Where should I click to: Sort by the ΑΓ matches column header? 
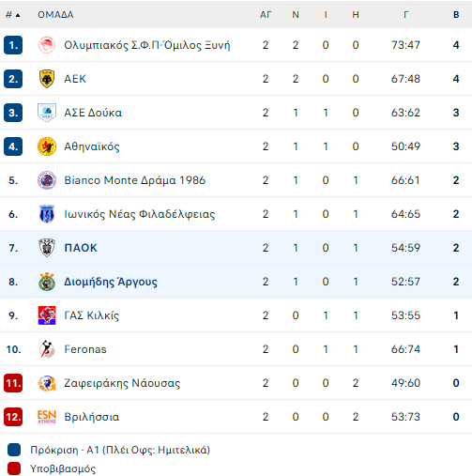tap(266, 15)
